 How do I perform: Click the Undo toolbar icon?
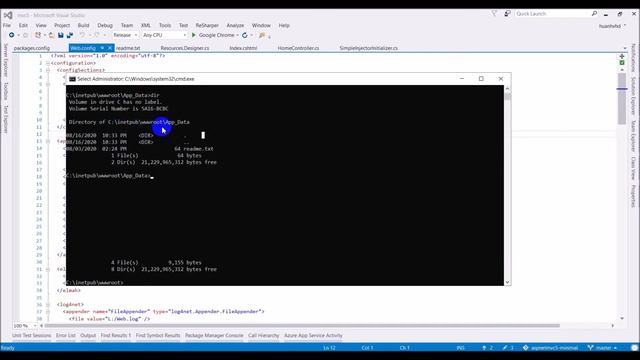[x=82, y=35]
